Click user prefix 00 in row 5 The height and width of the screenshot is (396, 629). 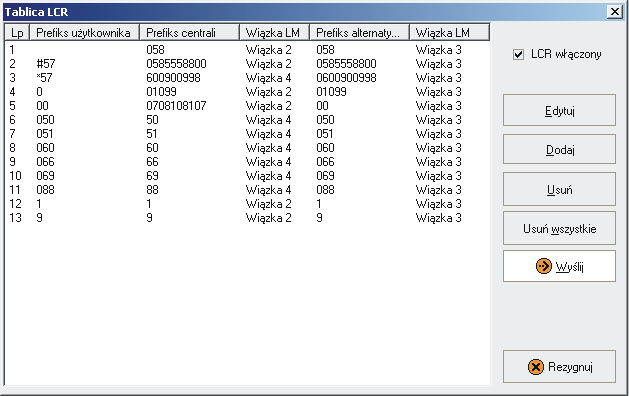(x=42, y=106)
